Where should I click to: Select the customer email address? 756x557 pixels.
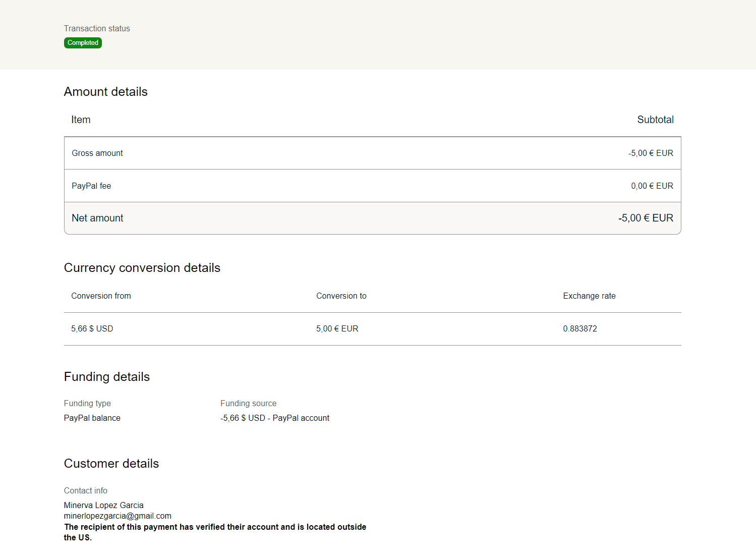tap(118, 516)
